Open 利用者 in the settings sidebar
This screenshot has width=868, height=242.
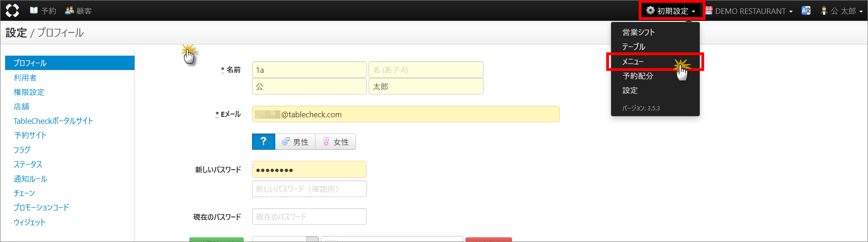(25, 78)
